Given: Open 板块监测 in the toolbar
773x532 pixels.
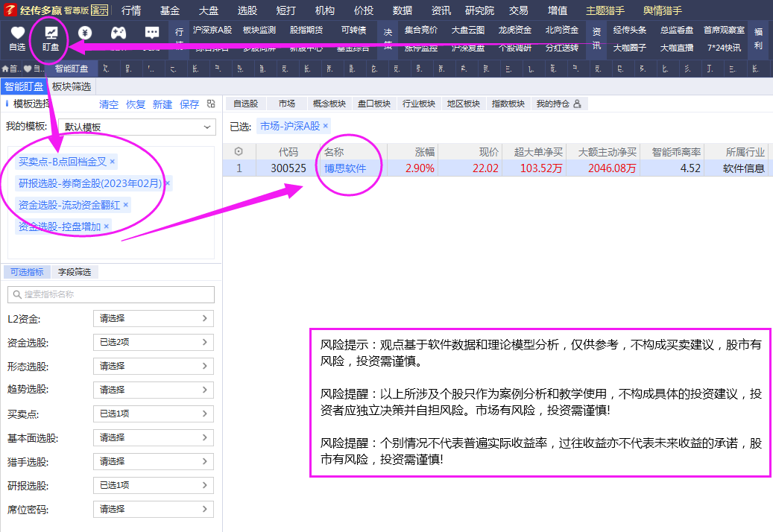Looking at the screenshot, I should 259,30.
